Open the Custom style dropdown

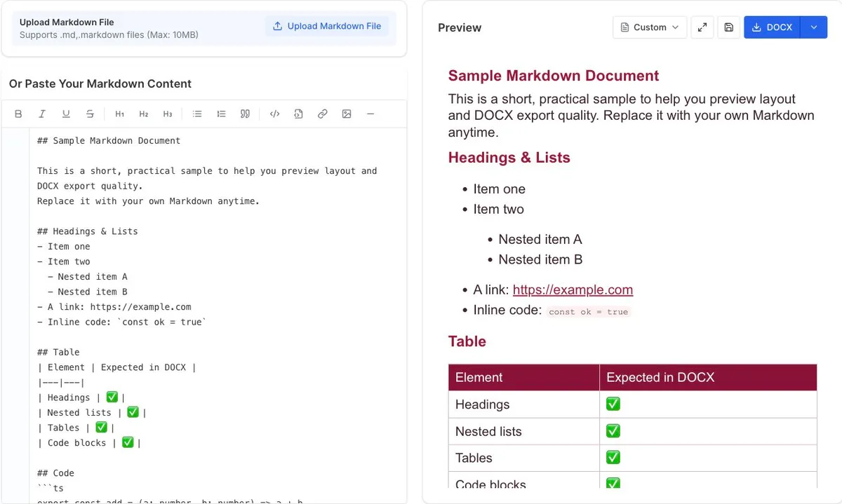click(x=650, y=27)
